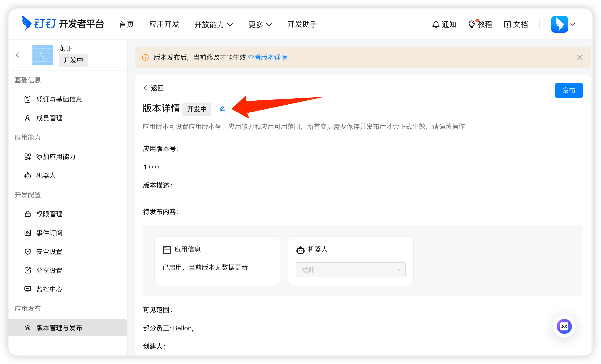Open 查看版本详情 link in the banner

[x=267, y=58]
